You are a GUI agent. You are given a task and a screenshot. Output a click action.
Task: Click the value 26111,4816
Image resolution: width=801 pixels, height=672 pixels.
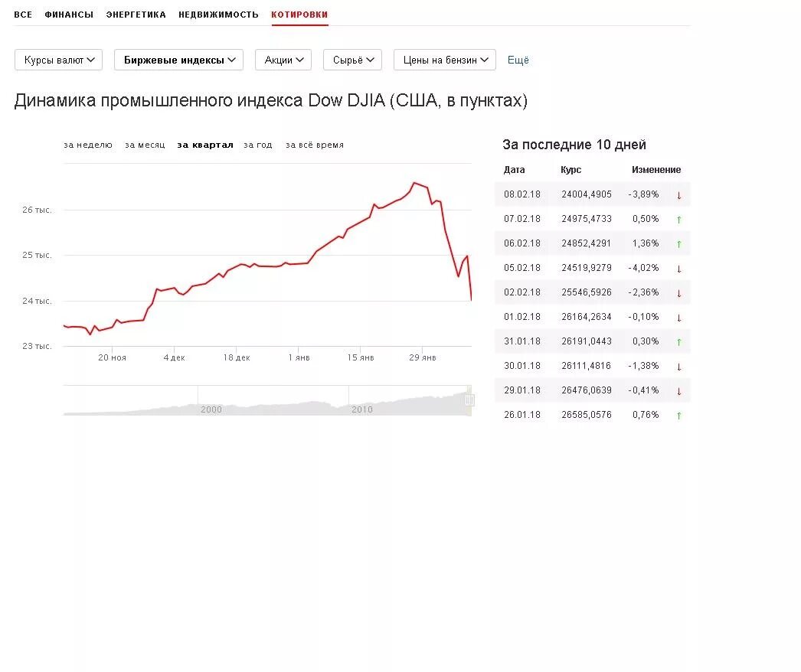(587, 366)
